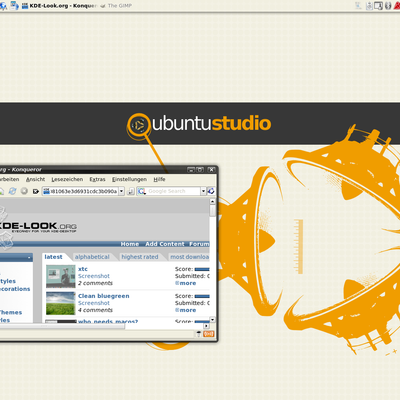Click the round tray icon next to the pager

[x=388, y=6]
